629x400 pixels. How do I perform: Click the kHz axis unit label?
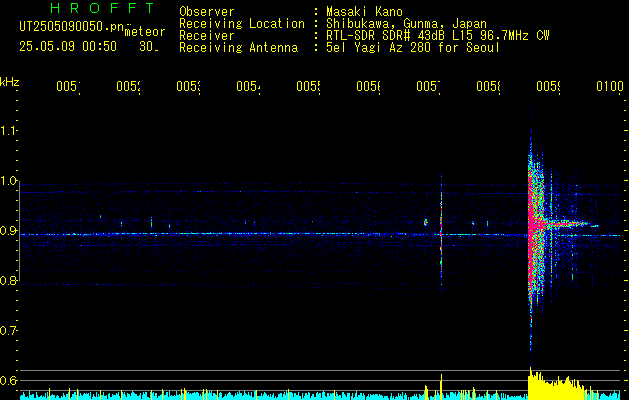click(10, 82)
